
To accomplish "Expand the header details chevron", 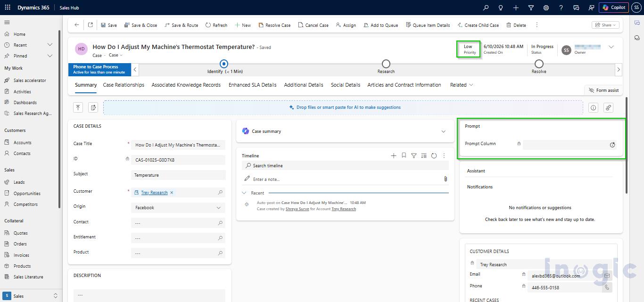I will [611, 47].
